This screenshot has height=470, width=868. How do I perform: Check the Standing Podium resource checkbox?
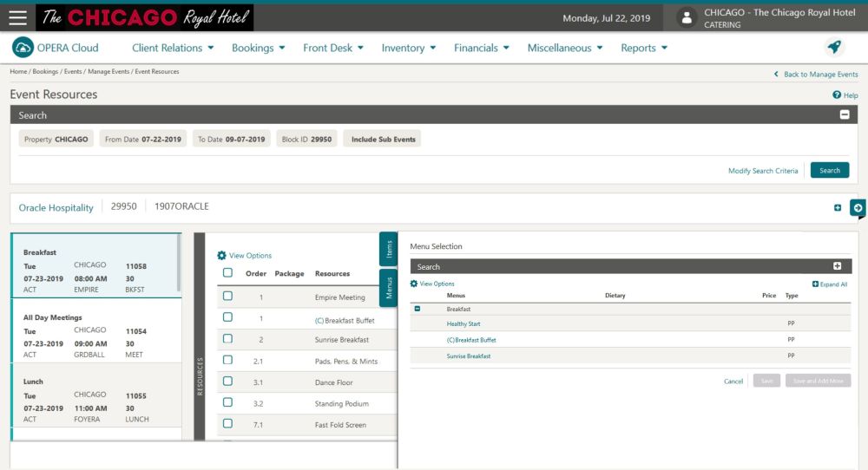pyautogui.click(x=227, y=402)
